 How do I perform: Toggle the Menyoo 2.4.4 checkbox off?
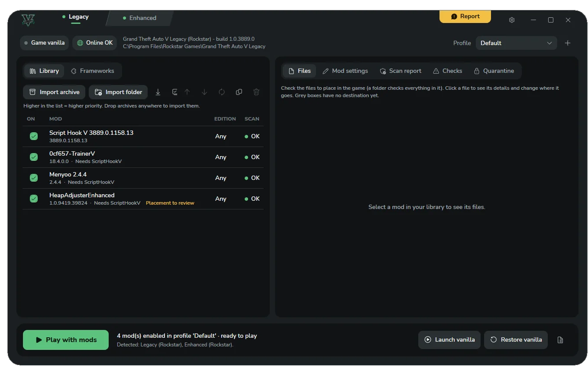tap(34, 178)
